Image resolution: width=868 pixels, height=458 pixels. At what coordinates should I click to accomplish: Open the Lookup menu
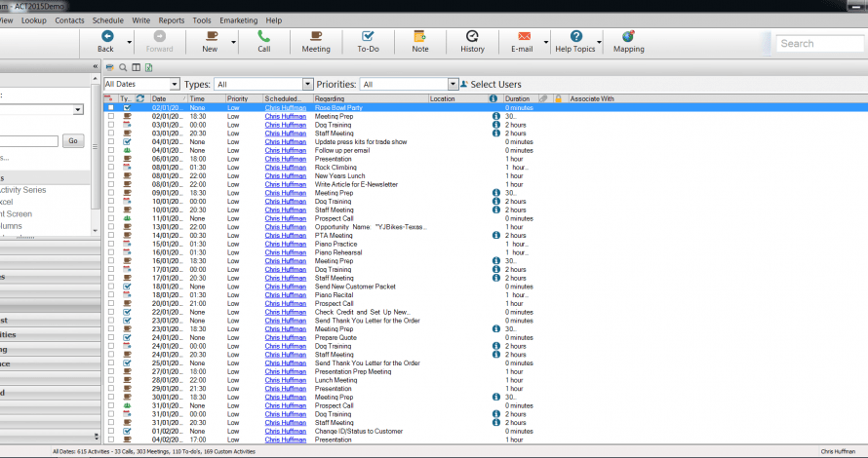(34, 20)
